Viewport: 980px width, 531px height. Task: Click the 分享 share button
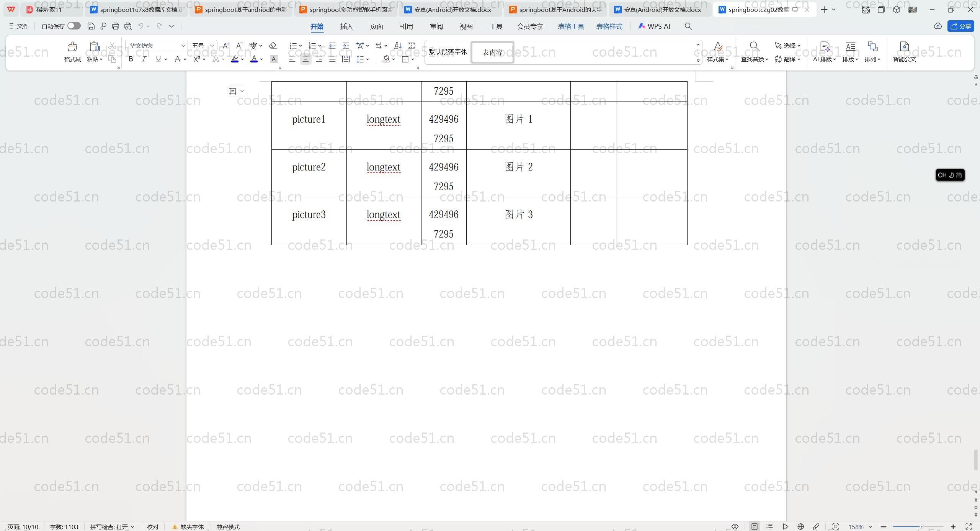(x=960, y=26)
